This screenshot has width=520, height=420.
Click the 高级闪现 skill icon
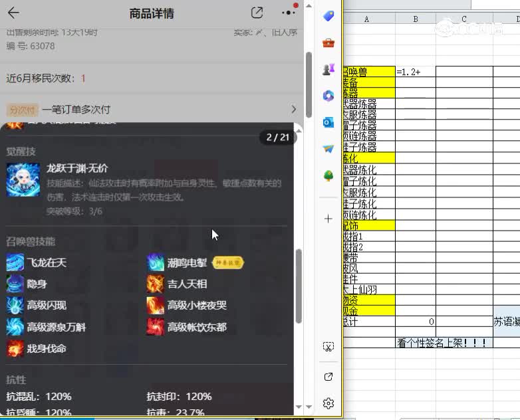click(x=15, y=305)
